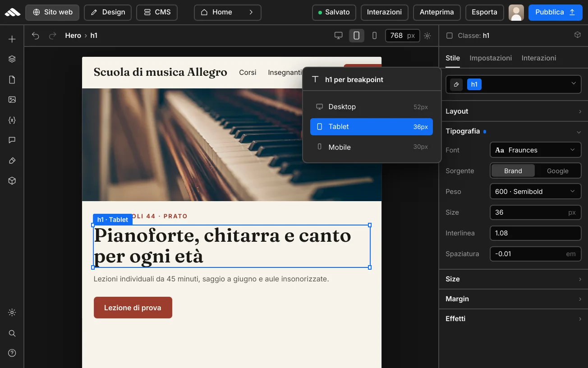The height and width of the screenshot is (368, 588).
Task: Switch to Design mode
Action: coord(108,12)
